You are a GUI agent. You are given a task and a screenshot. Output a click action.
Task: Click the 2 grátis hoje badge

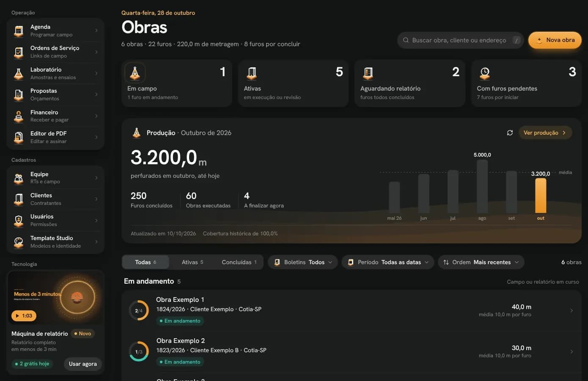tap(32, 364)
